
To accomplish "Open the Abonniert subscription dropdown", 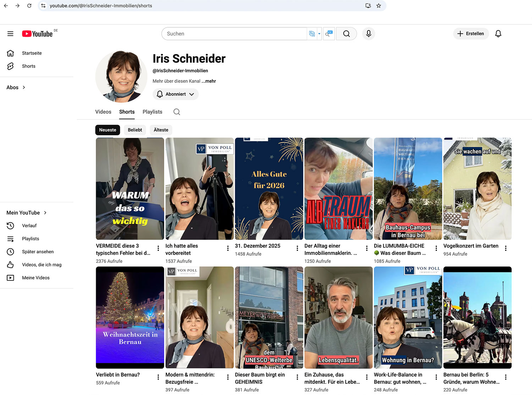I will tap(176, 94).
